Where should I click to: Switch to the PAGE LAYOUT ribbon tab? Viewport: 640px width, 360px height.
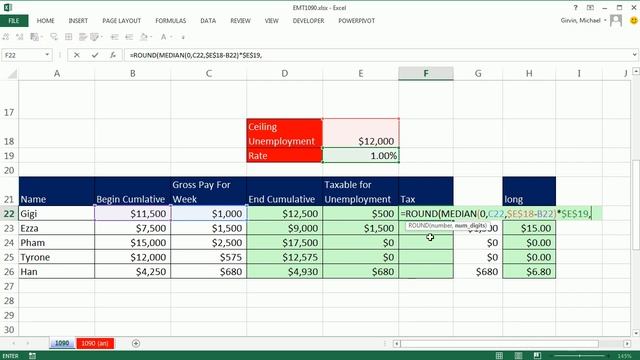pyautogui.click(x=122, y=20)
